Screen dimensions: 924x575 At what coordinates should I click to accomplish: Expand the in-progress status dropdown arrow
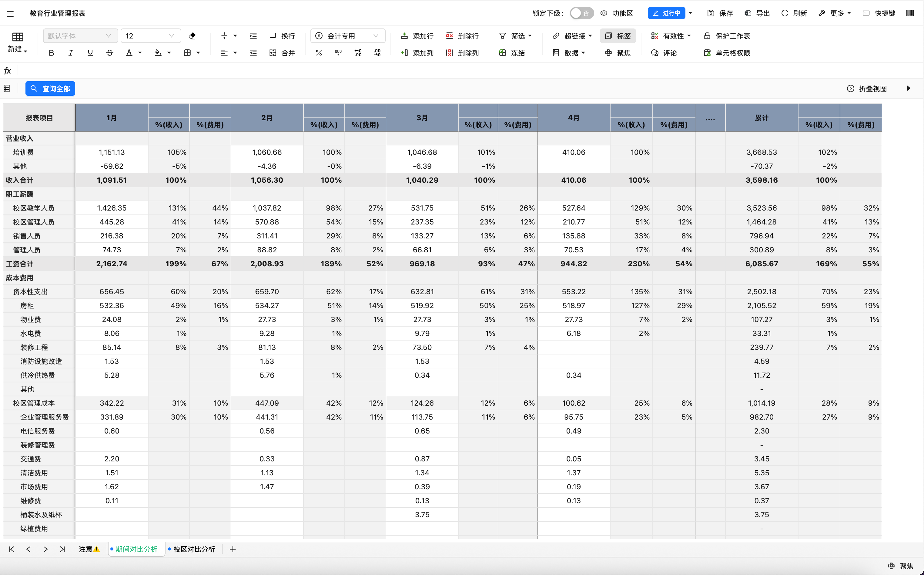(x=690, y=13)
